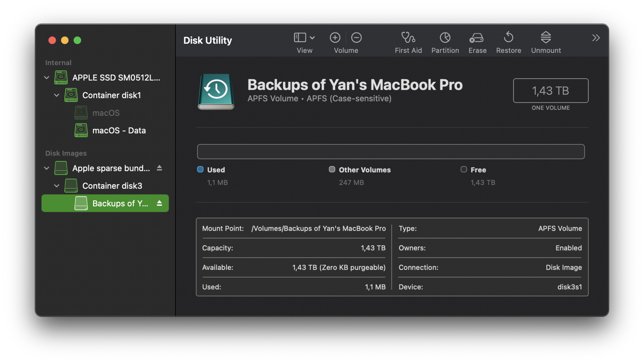This screenshot has width=644, height=363.
Task: Collapse Apple sparse bundle disclosure arrow
Action: [47, 168]
